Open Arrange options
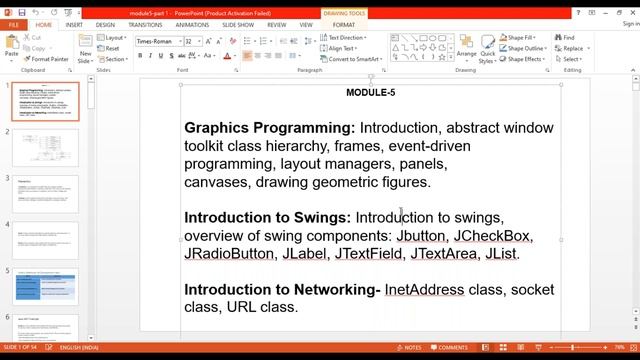Screen dimensions: 640x360 [467, 49]
